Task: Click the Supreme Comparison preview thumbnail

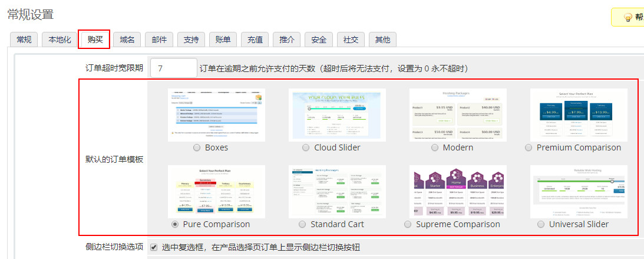Action: [x=458, y=192]
